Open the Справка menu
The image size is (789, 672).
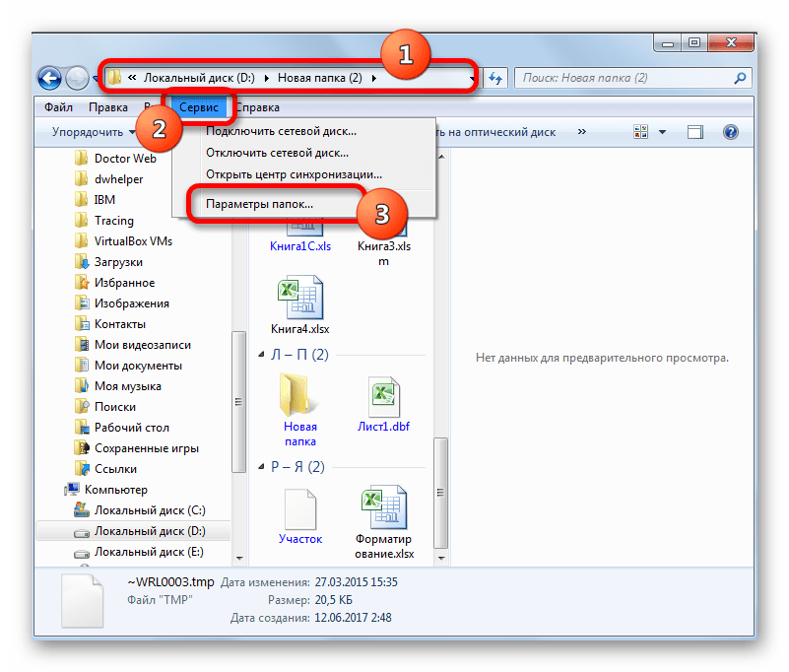coord(258,107)
